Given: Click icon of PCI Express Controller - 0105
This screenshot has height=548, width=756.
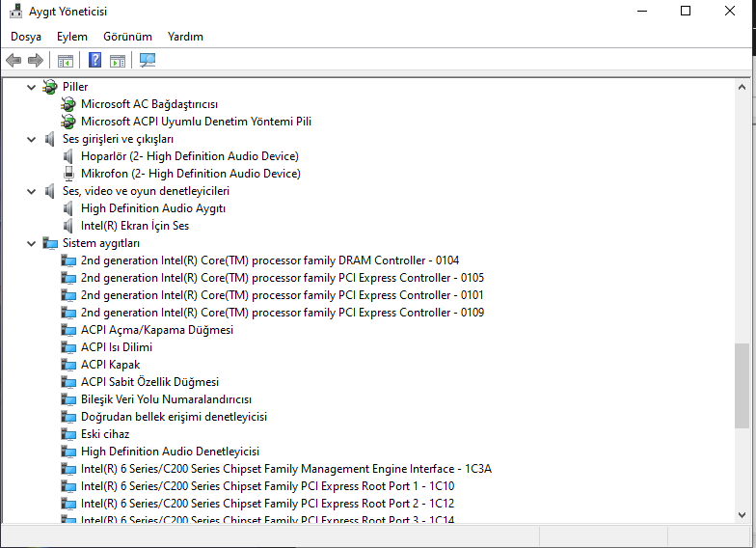Looking at the screenshot, I should tap(68, 278).
